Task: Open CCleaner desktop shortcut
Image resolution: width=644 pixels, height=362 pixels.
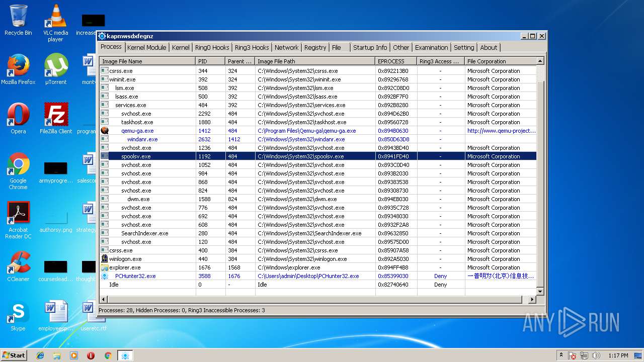Action: click(18, 266)
